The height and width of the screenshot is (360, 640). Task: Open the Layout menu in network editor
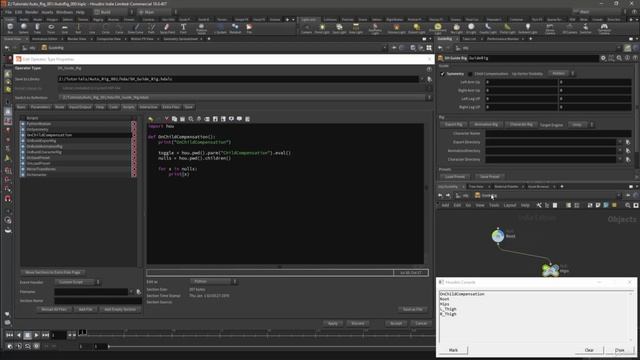(510, 205)
